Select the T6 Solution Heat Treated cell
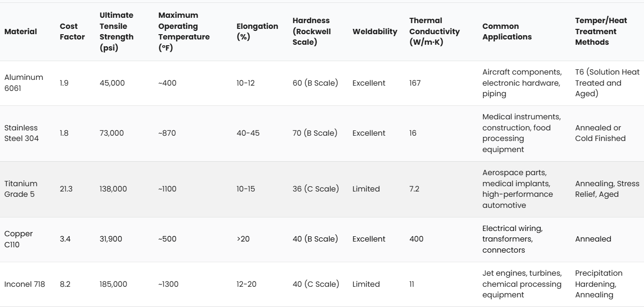This screenshot has width=644, height=307. pos(607,83)
